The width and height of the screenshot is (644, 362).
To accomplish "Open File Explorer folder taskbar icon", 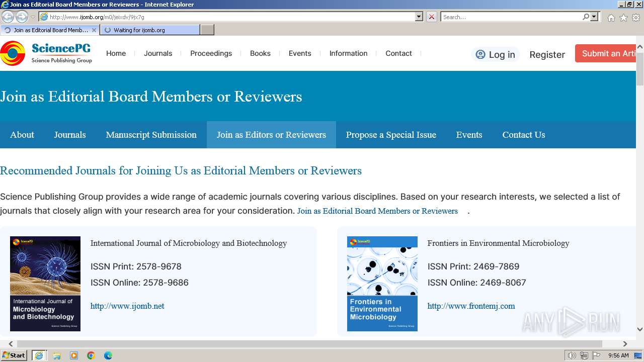I will (57, 355).
